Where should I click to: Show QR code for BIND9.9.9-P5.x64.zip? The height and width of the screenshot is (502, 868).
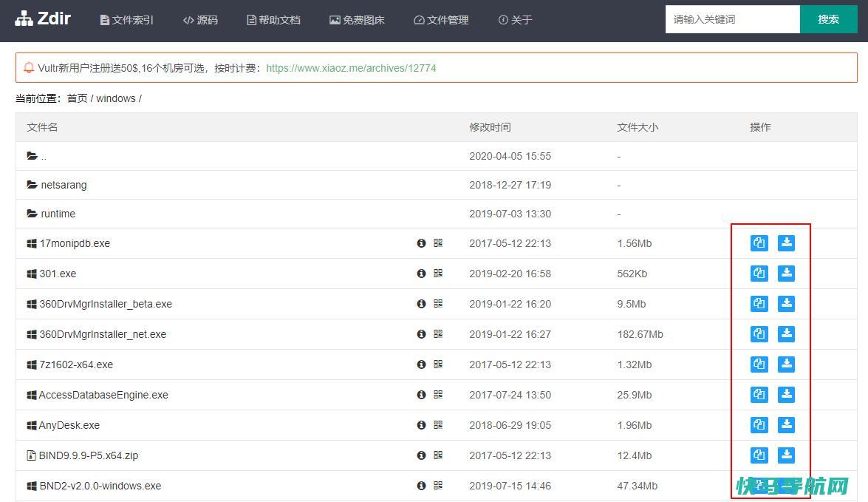tap(438, 455)
